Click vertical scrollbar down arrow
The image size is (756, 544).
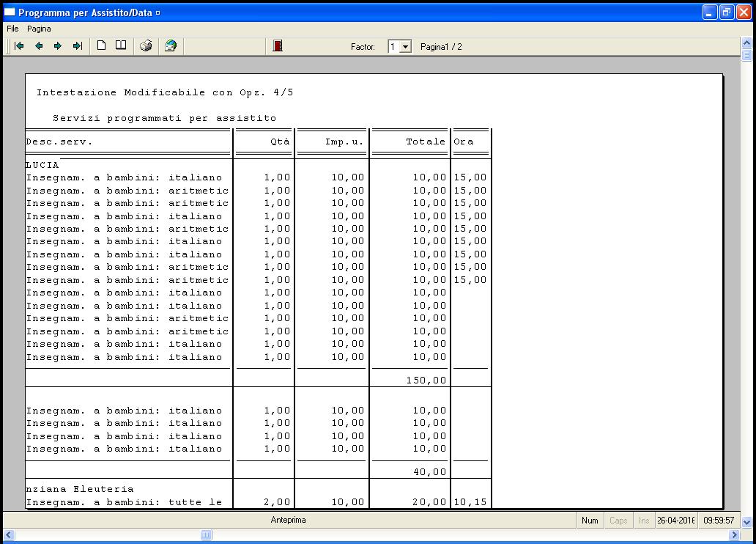(746, 522)
